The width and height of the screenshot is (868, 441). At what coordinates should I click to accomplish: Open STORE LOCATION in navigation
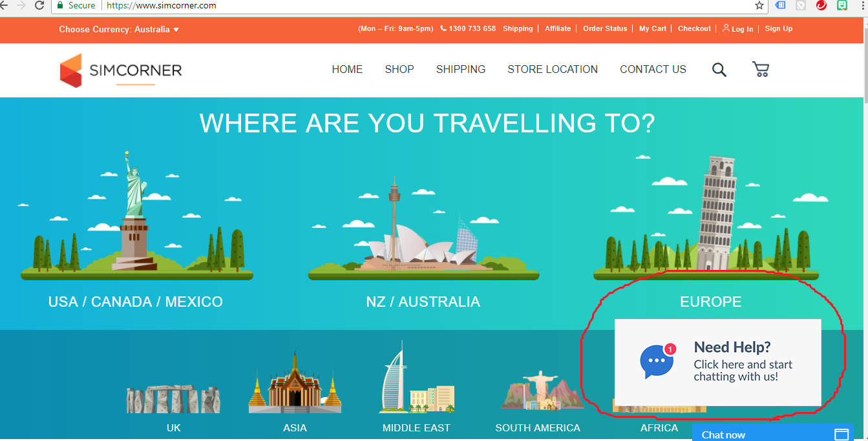[x=553, y=70]
